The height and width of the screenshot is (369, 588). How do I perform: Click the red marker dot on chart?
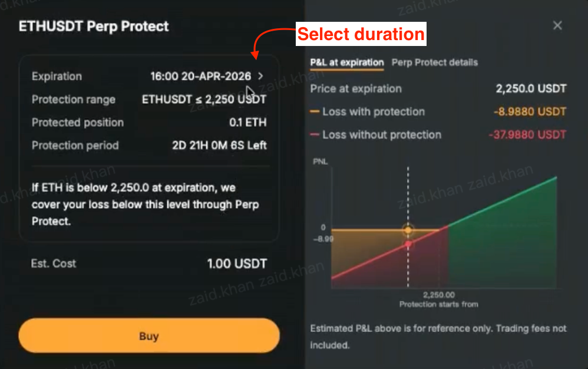408,244
